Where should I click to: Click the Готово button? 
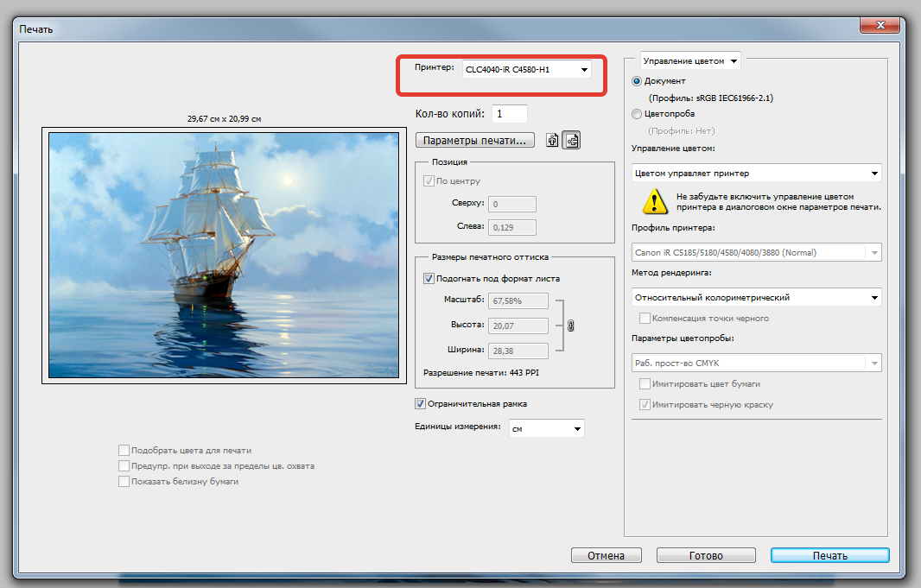click(x=706, y=555)
